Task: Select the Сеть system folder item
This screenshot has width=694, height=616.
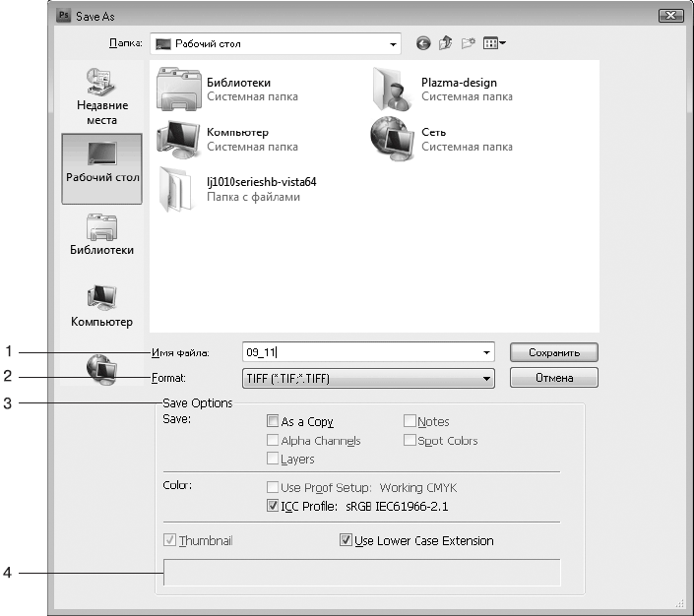Action: click(442, 139)
